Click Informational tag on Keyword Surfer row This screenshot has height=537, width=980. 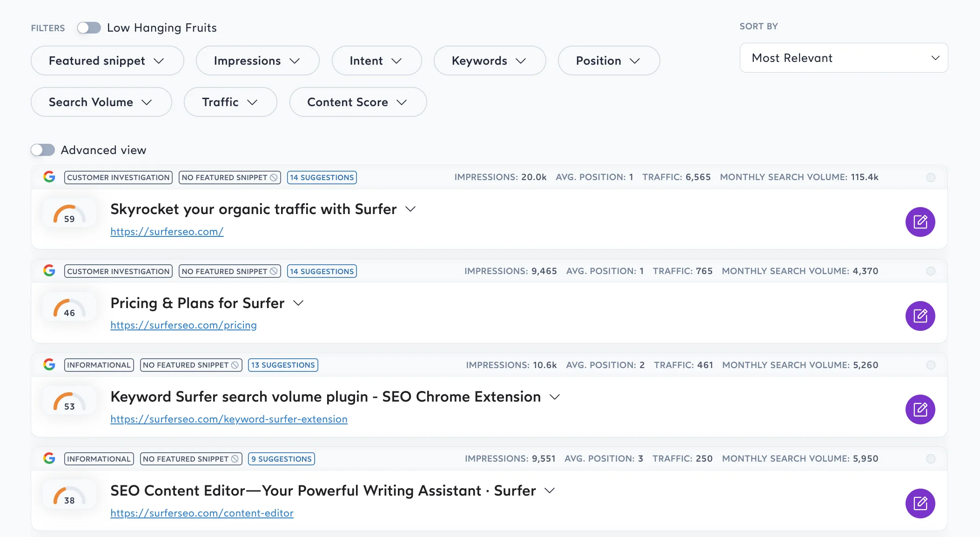coord(99,365)
